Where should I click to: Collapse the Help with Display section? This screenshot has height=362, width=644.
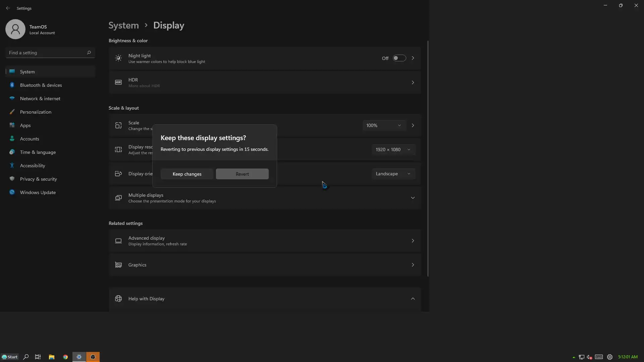pyautogui.click(x=413, y=299)
